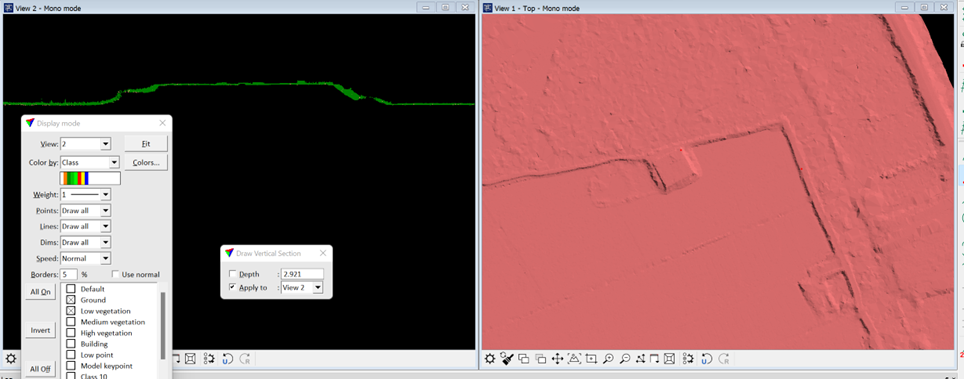Enable the Depth checkbox
Viewport: 964px width, 379px height.
tap(232, 274)
